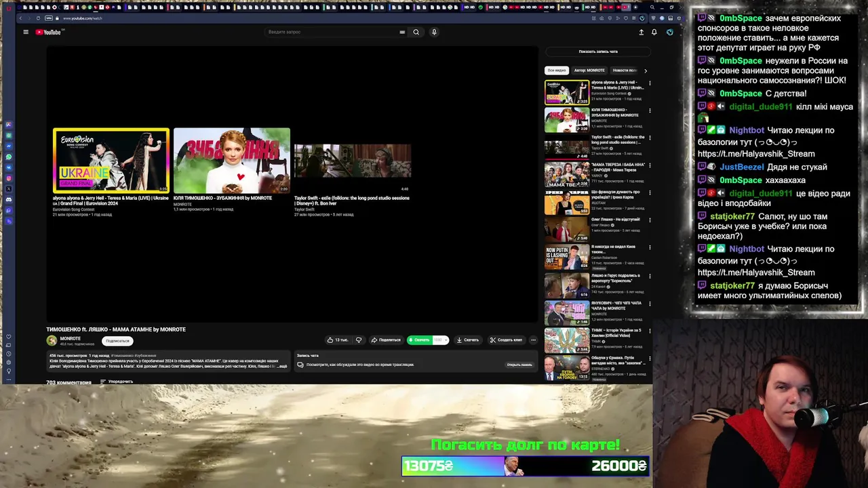The width and height of the screenshot is (868, 488).
Task: Open more actions three-dot menu under video
Action: click(534, 340)
